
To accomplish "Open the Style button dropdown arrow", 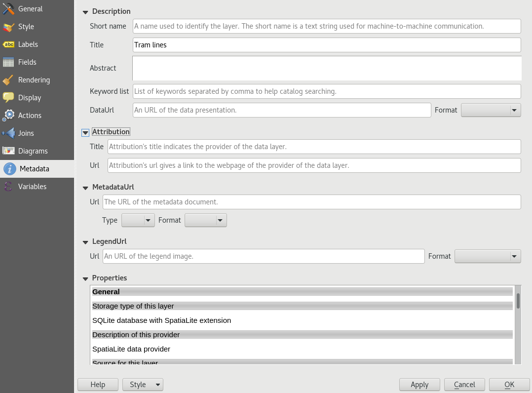I will [x=158, y=385].
